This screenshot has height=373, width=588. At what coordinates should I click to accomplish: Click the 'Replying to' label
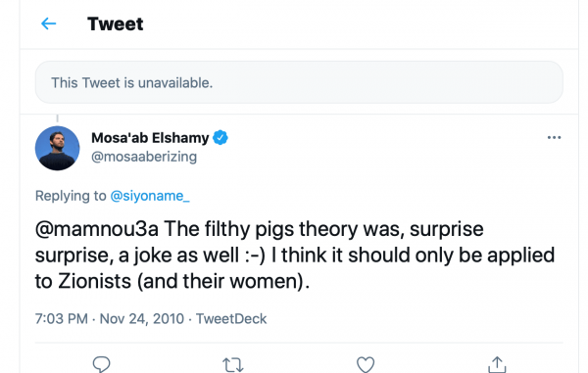(71, 196)
